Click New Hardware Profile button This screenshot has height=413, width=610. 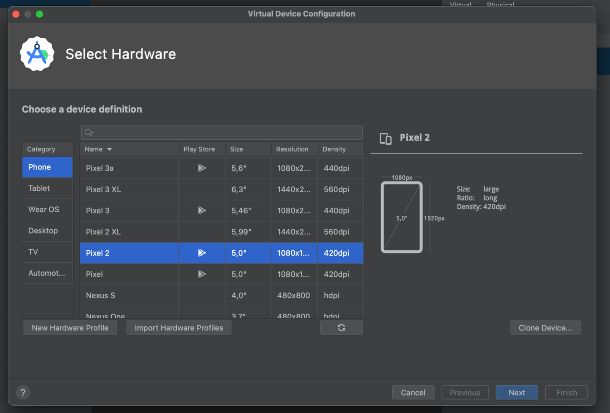(70, 328)
